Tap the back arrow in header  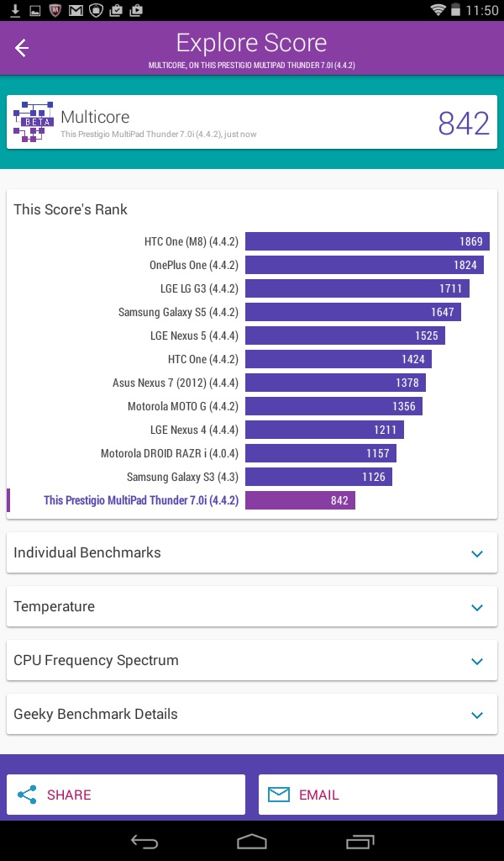(x=22, y=49)
